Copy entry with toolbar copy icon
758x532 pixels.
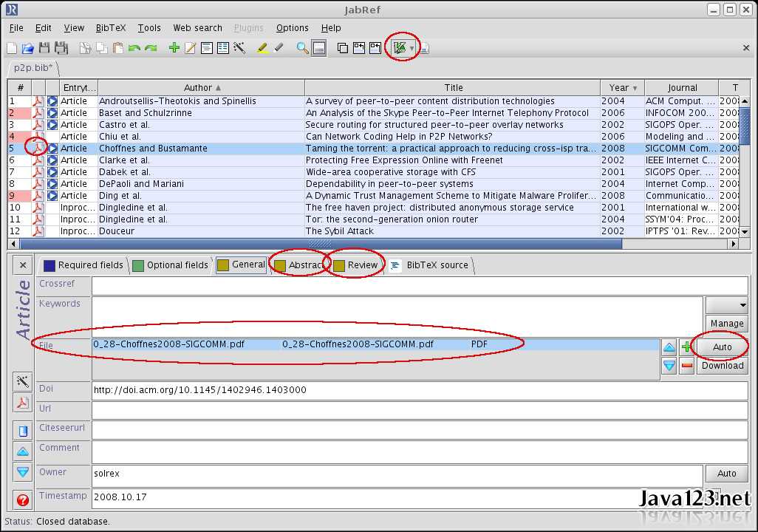click(101, 48)
